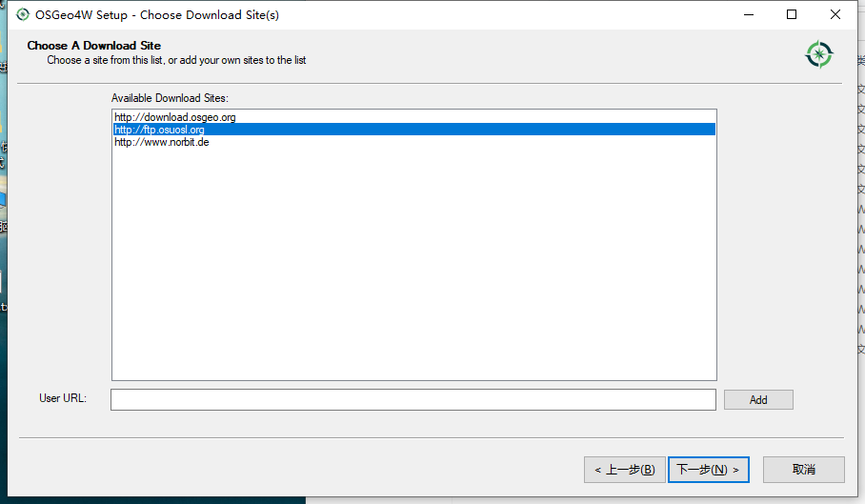The image size is (865, 504).
Task: Click the OSGeo4W title bar icon
Action: click(23, 15)
